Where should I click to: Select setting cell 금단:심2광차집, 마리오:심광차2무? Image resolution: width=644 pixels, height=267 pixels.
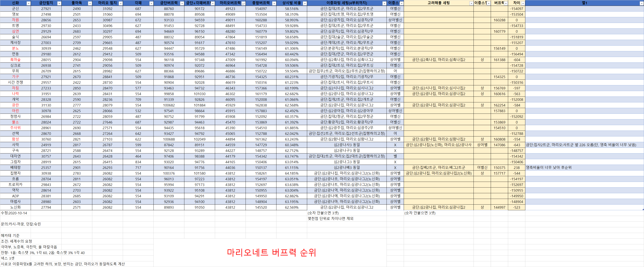[x=347, y=20]
